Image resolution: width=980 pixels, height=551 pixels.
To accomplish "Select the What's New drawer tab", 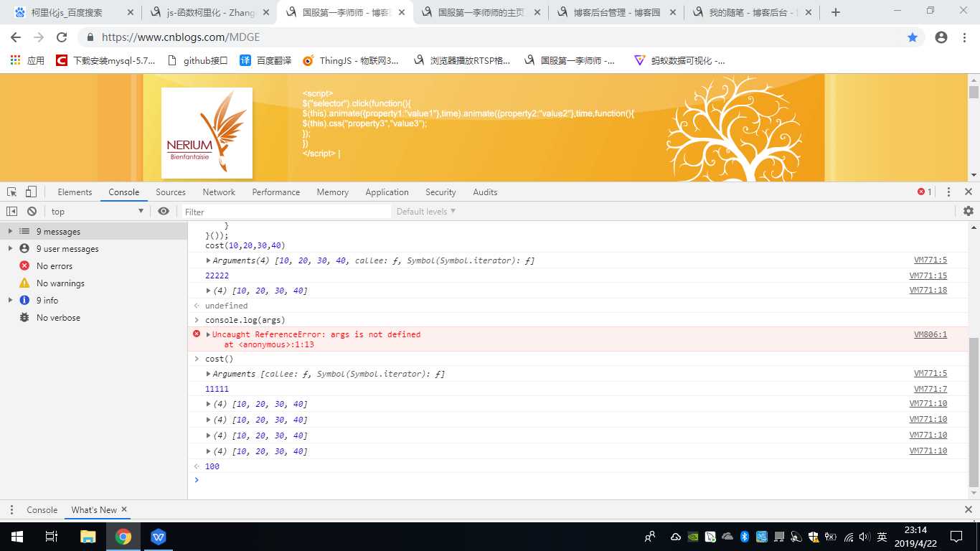I will (x=93, y=509).
